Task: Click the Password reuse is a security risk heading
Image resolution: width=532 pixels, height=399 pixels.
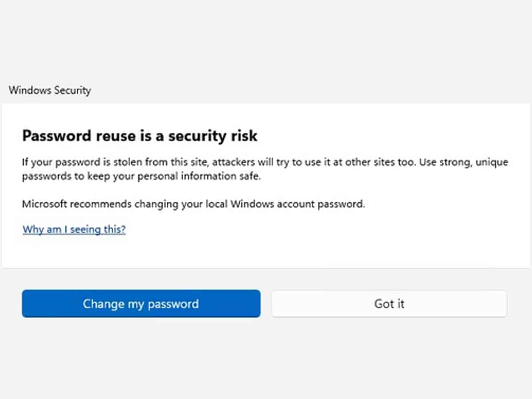Action: 140,136
